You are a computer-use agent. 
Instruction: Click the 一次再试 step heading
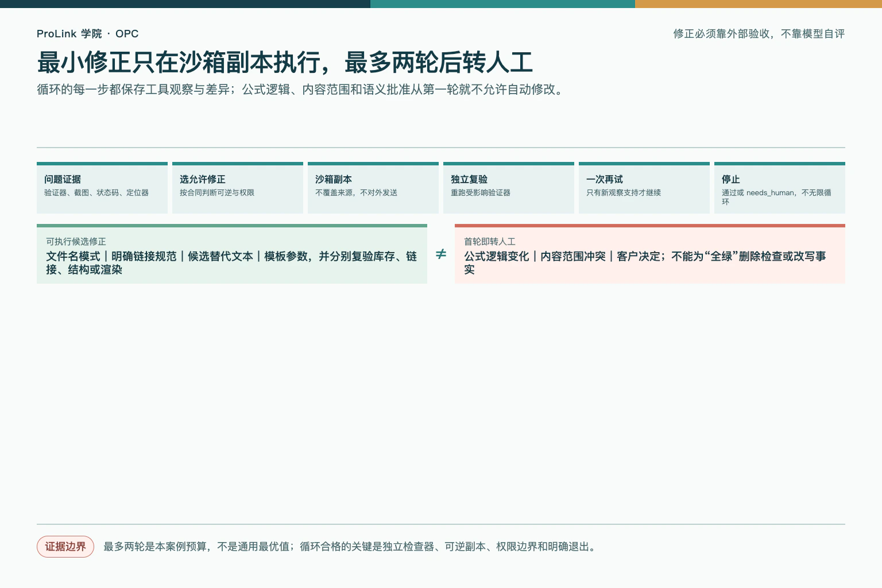tap(605, 179)
